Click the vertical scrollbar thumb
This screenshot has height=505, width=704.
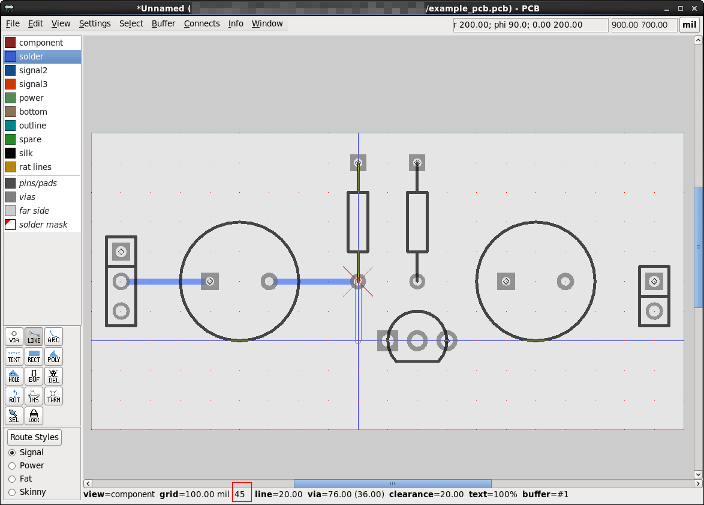click(x=698, y=247)
